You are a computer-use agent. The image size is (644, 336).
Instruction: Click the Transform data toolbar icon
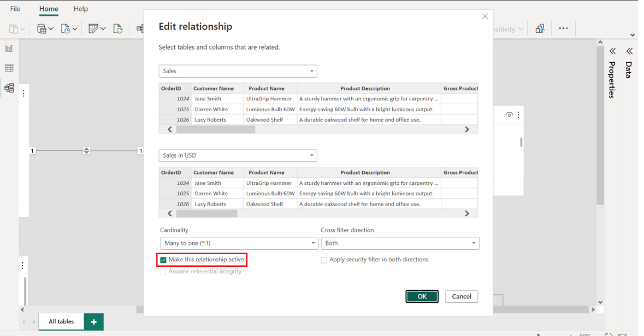[93, 29]
